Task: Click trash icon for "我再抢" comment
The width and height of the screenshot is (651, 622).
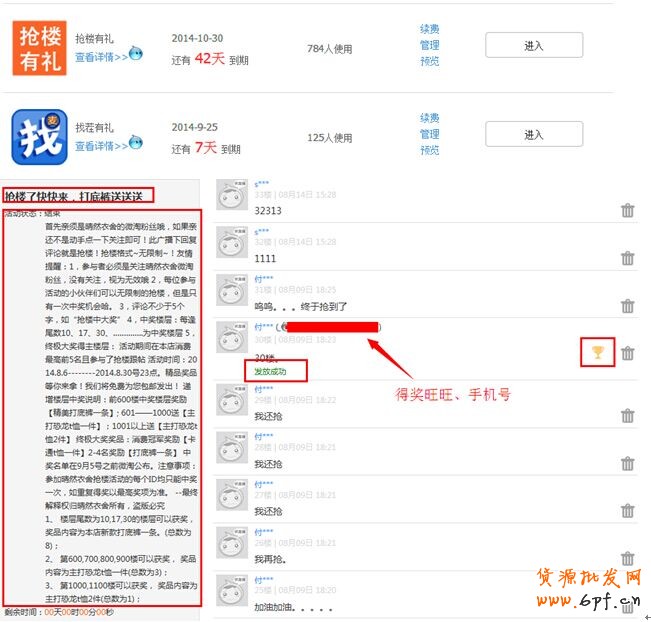Action: (627, 559)
